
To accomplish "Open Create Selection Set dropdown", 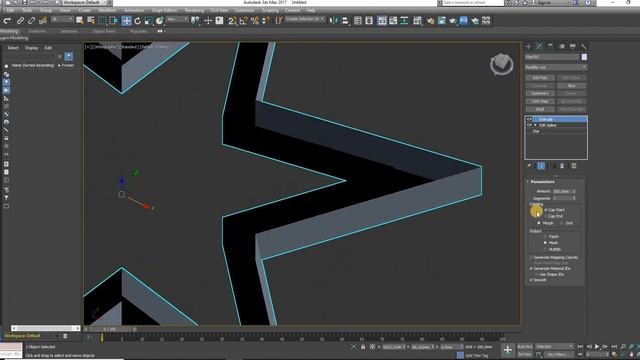I will pos(305,19).
